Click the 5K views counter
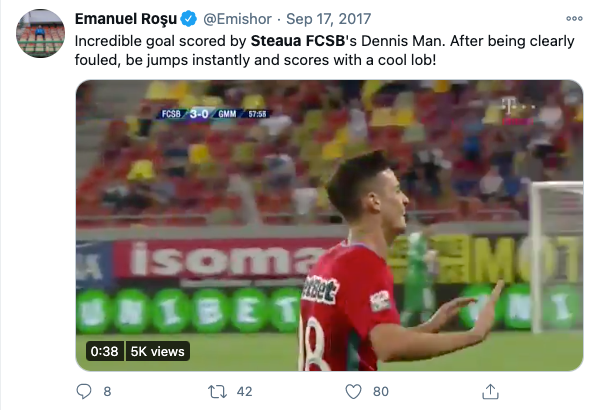Viewport: 594px width, 410px height. (x=158, y=351)
